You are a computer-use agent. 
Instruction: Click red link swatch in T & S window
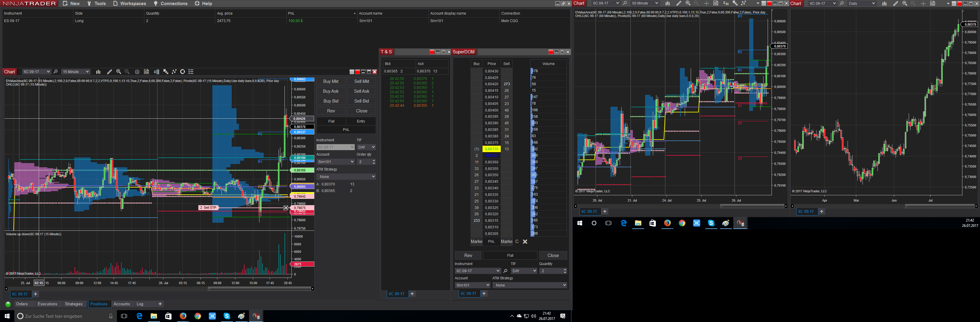click(432, 52)
